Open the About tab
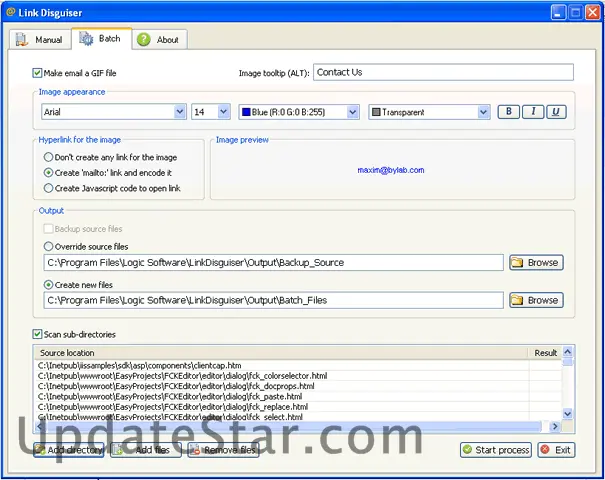This screenshot has height=480, width=605. (160, 39)
